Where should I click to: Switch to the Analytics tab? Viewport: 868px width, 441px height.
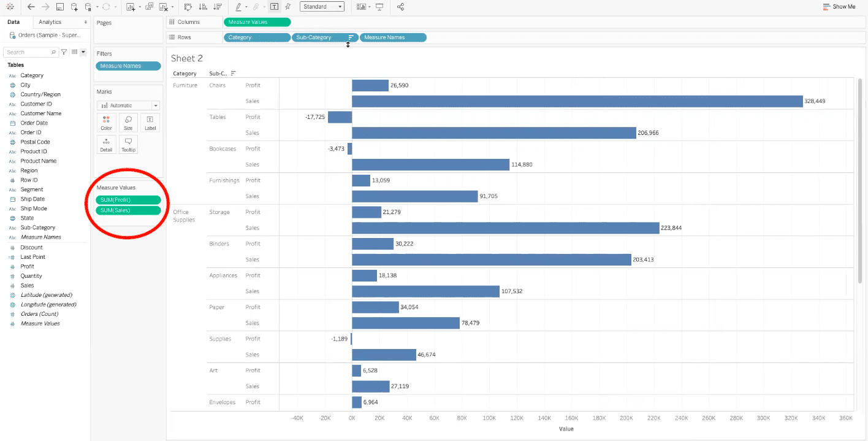click(50, 21)
